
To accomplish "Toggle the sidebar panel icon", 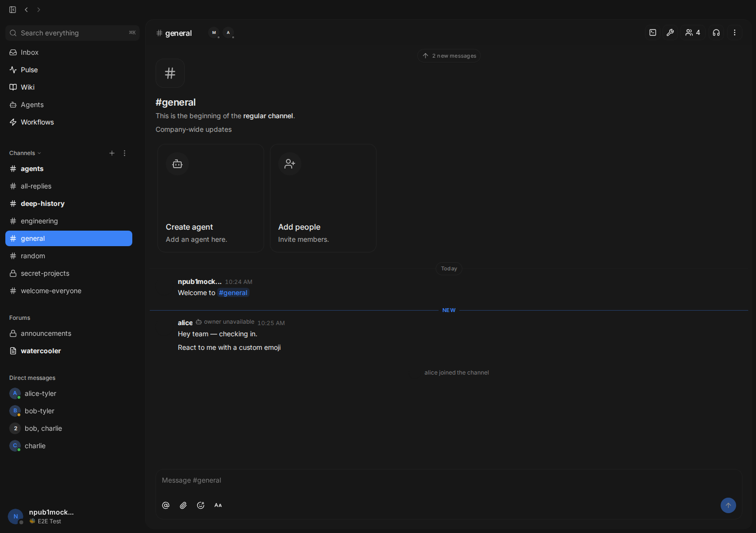I will coord(13,10).
